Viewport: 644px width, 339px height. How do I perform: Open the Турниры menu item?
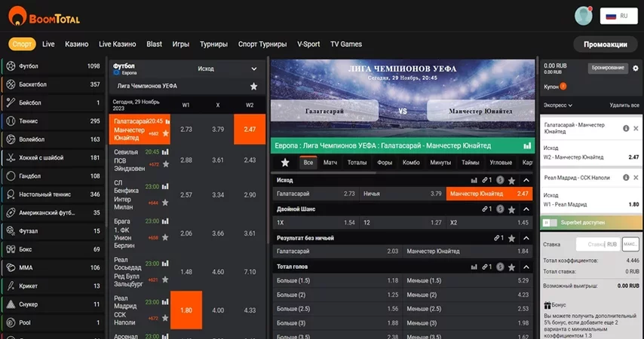(213, 44)
